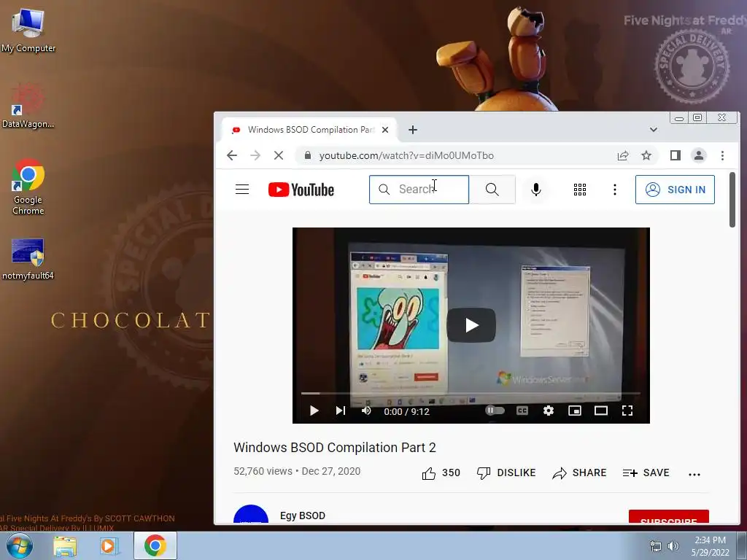Click the taskbar clock 2:34 PM
747x560 pixels.
710,545
